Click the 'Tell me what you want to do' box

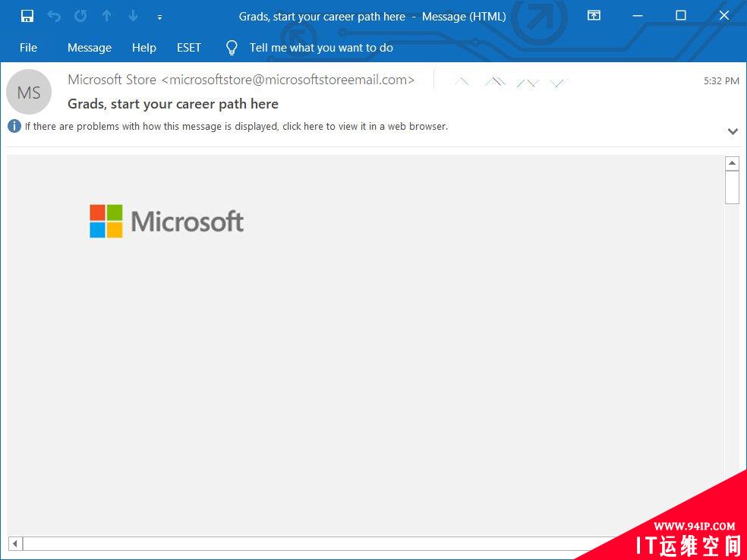pos(320,48)
